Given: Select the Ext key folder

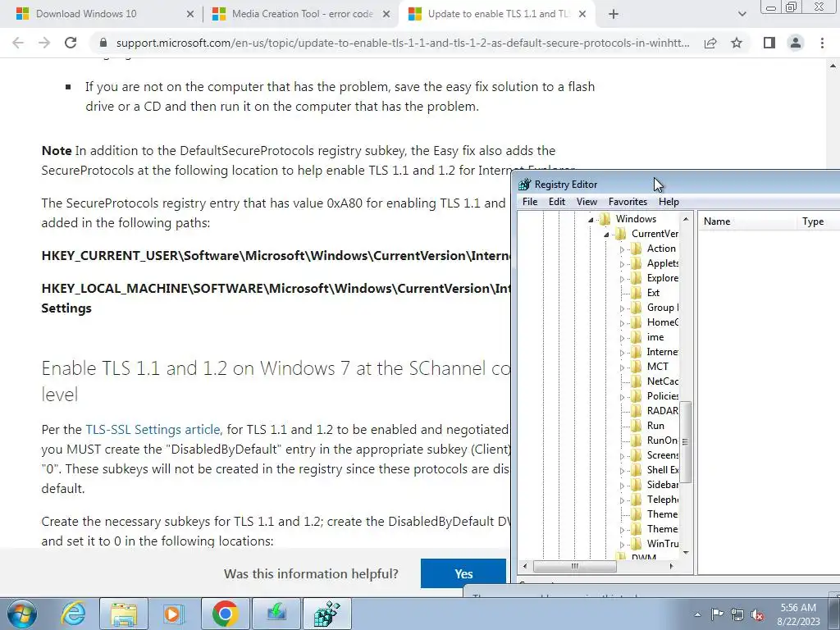Looking at the screenshot, I should [x=646, y=293].
